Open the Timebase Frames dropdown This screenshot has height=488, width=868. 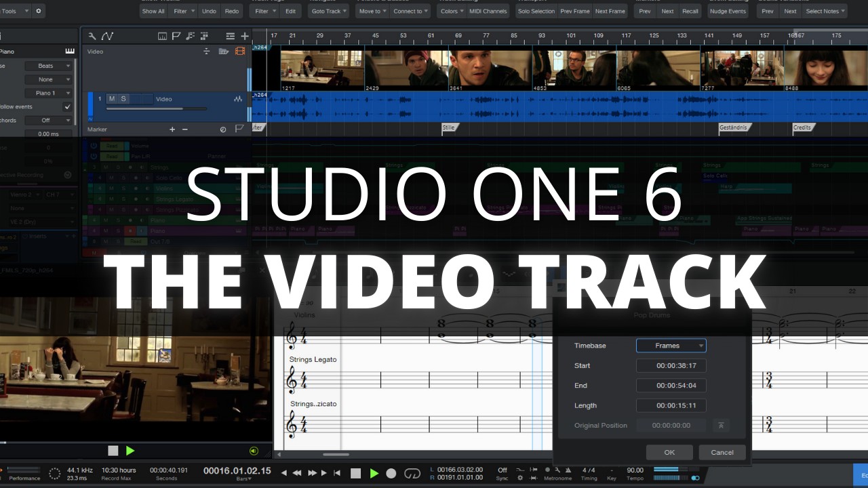pos(671,346)
